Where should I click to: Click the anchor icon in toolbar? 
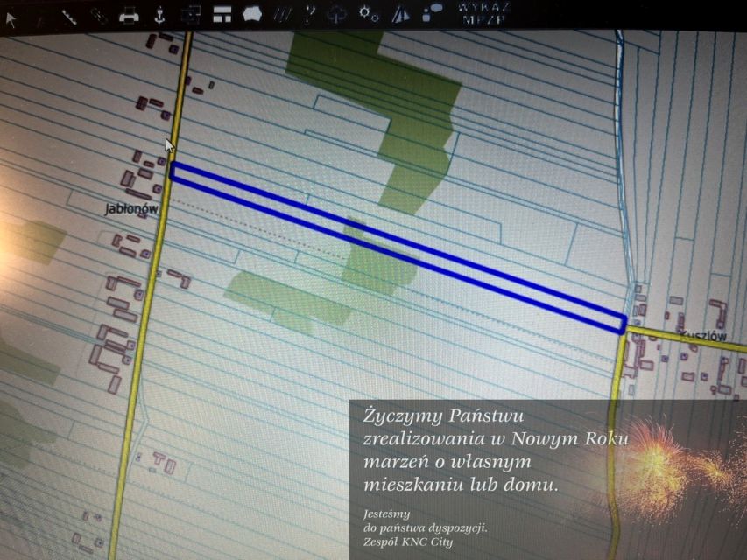click(159, 14)
